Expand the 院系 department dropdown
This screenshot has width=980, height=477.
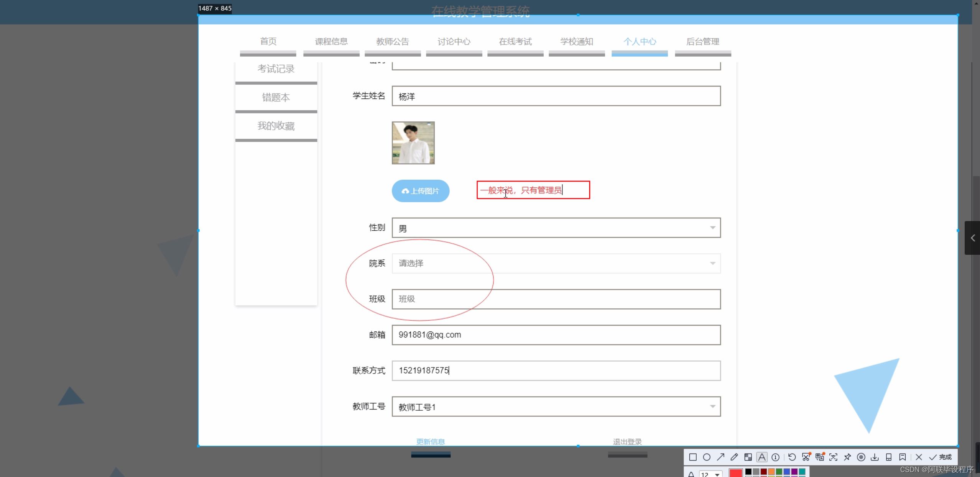(x=556, y=263)
